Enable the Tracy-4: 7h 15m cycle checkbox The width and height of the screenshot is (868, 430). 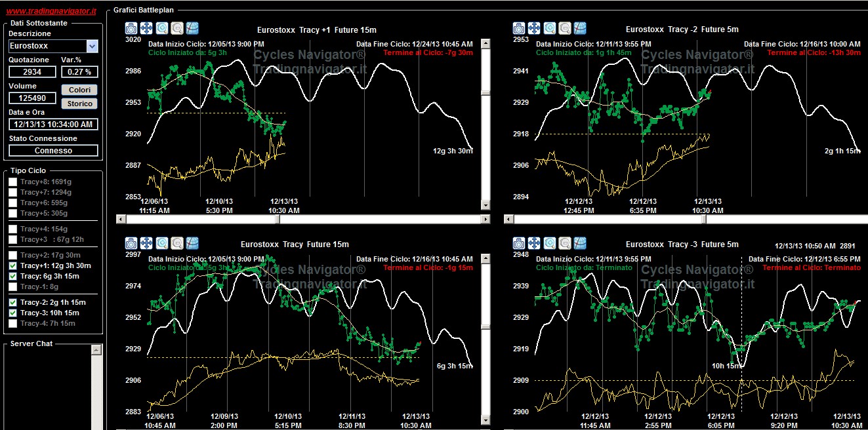[12, 323]
